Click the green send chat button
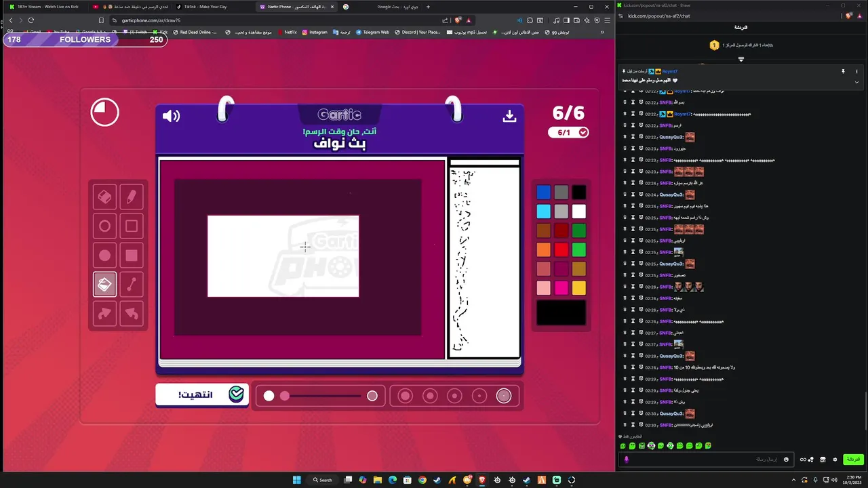 (x=853, y=460)
